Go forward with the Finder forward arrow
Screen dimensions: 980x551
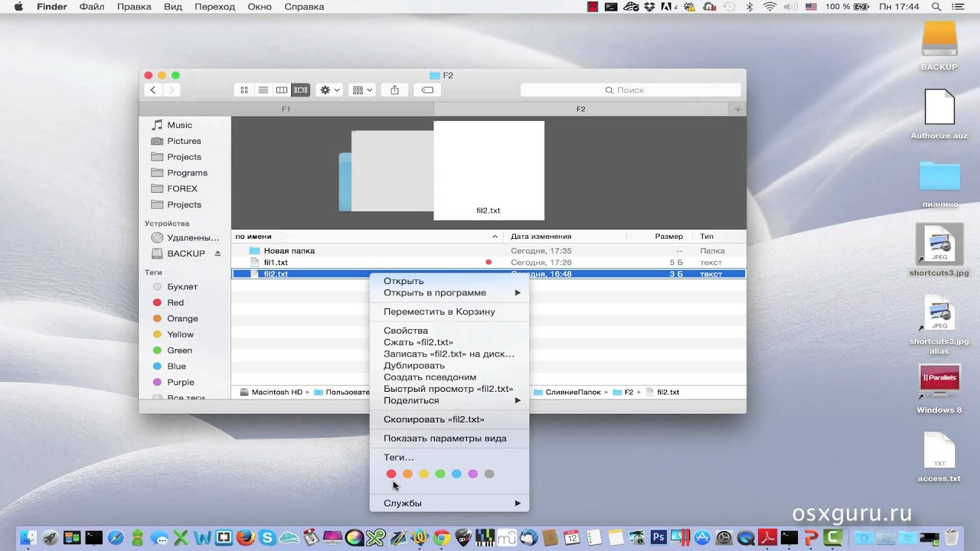click(x=171, y=90)
